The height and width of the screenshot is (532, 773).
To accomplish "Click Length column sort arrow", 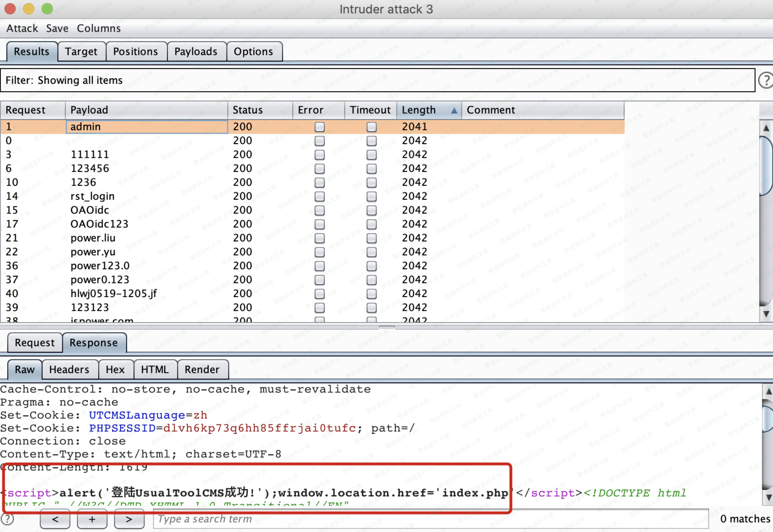I will (454, 110).
